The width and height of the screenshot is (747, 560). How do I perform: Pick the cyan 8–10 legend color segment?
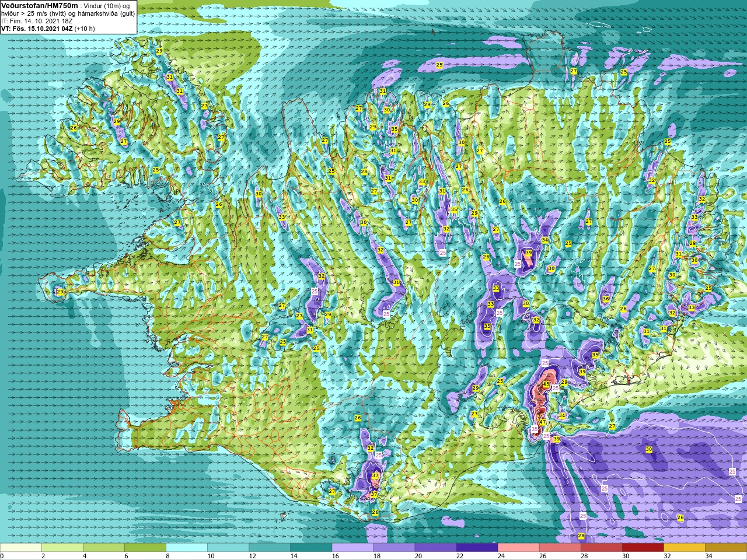pyautogui.click(x=187, y=547)
